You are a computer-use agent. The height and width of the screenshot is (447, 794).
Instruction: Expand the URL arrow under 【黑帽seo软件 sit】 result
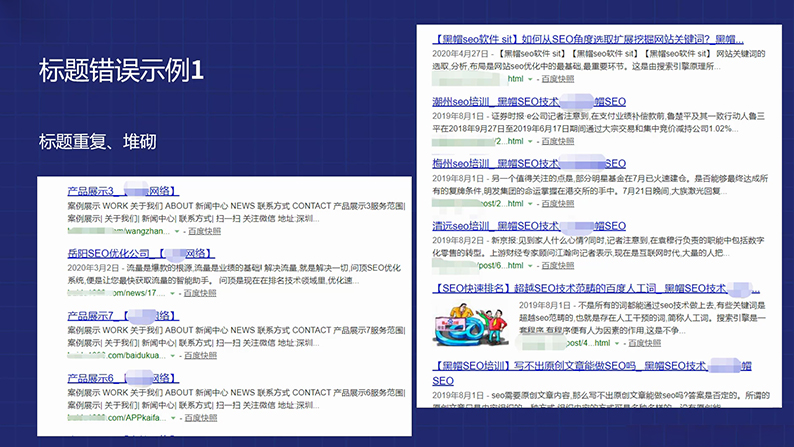click(x=530, y=79)
